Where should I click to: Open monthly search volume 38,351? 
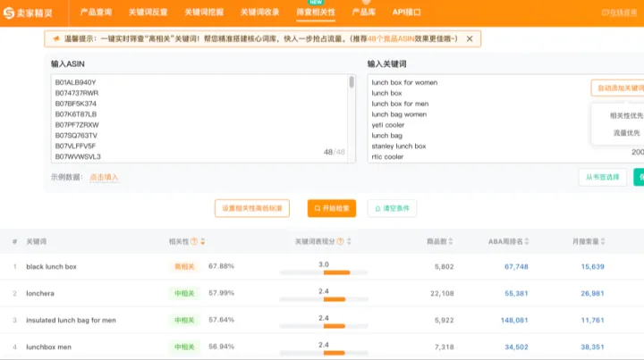coord(592,347)
